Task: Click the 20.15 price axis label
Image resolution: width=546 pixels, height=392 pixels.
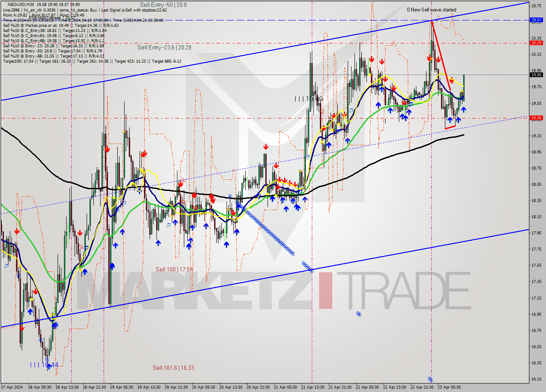Action: [x=536, y=54]
